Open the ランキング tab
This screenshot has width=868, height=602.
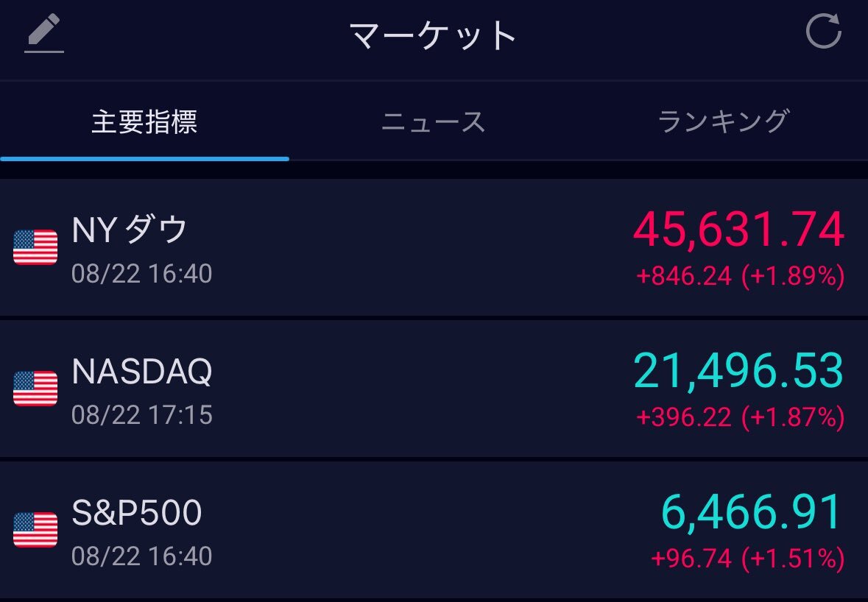(723, 121)
